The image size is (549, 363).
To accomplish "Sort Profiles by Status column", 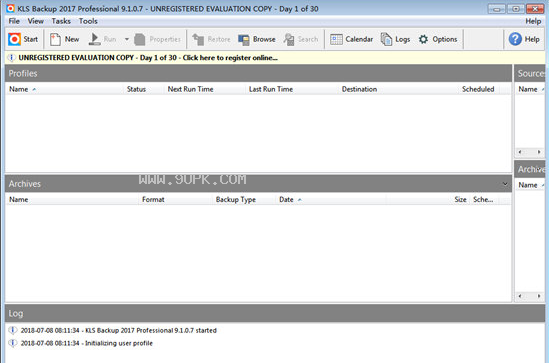I will coord(136,89).
